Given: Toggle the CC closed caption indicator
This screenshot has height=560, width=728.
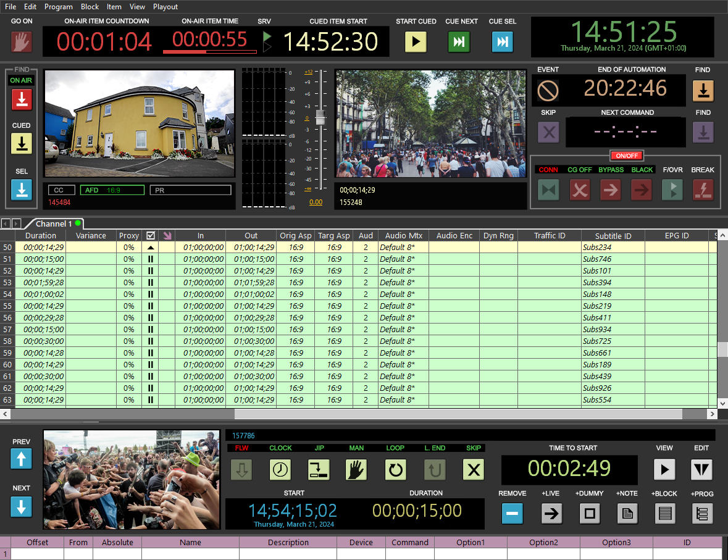Looking at the screenshot, I should point(61,190).
